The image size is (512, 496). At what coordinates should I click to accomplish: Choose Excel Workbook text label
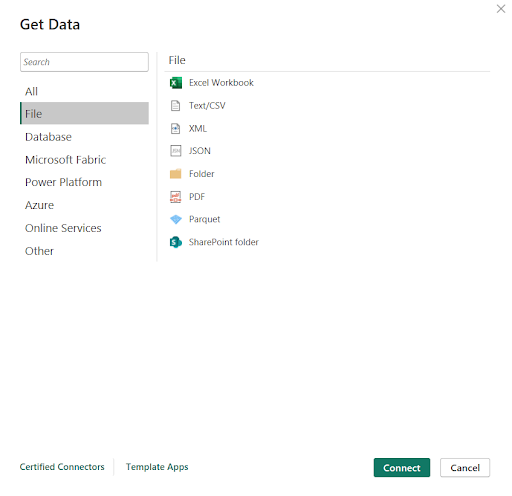tap(221, 83)
